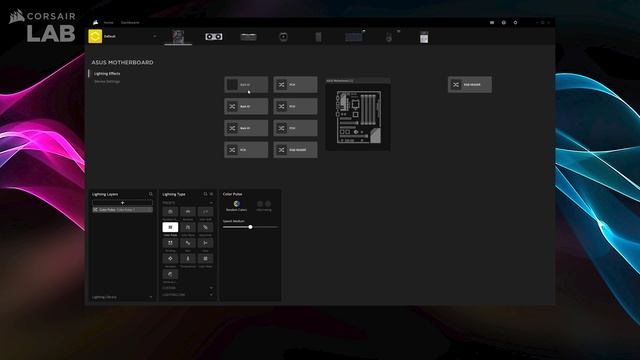
Task: Click the copy icon in Lighting Type header
Action: coord(205,194)
